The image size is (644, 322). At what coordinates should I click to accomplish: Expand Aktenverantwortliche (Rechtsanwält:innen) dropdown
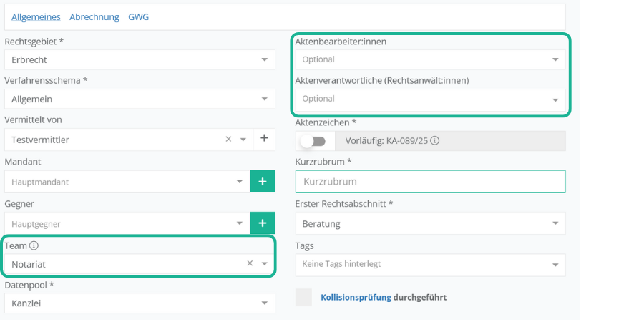click(555, 100)
